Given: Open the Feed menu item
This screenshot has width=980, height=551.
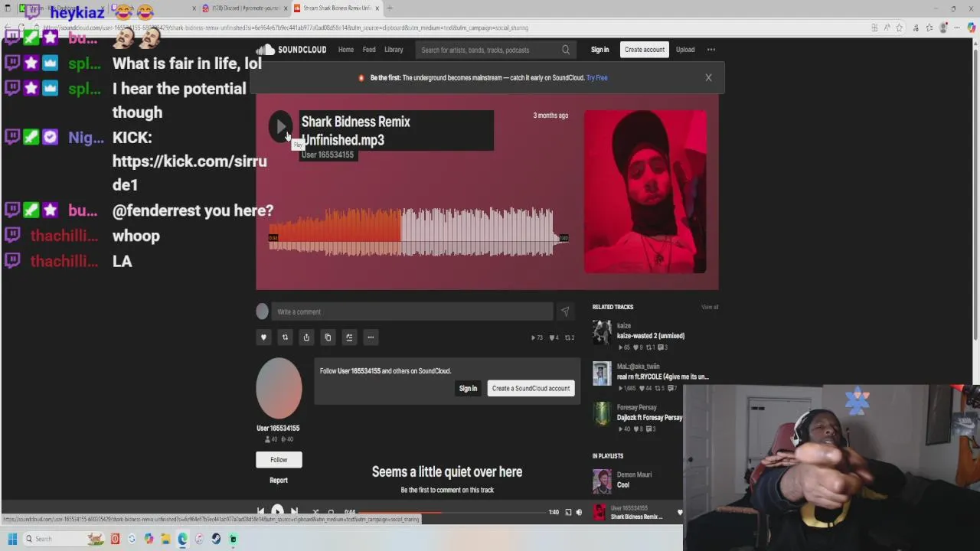Looking at the screenshot, I should click(x=369, y=50).
